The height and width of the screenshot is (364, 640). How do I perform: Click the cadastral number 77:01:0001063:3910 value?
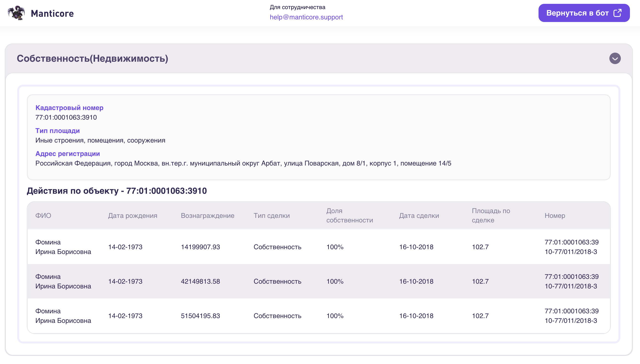tap(66, 117)
